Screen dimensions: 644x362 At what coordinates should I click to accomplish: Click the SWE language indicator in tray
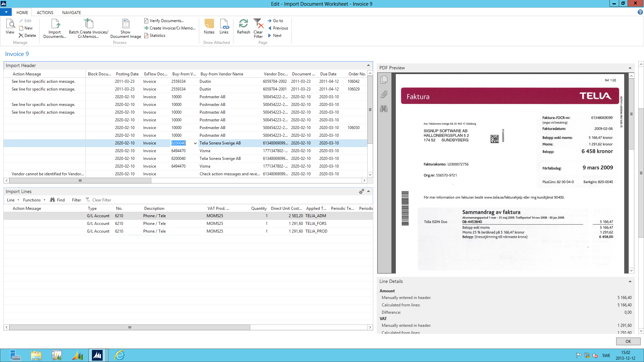[x=606, y=356]
